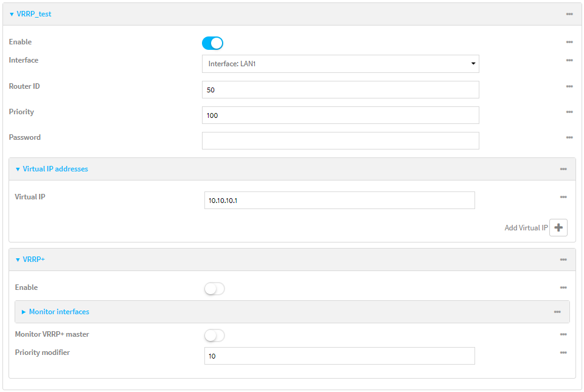This screenshot has height=392, width=584.
Task: Open the Interface row ellipsis options menu
Action: tap(569, 60)
